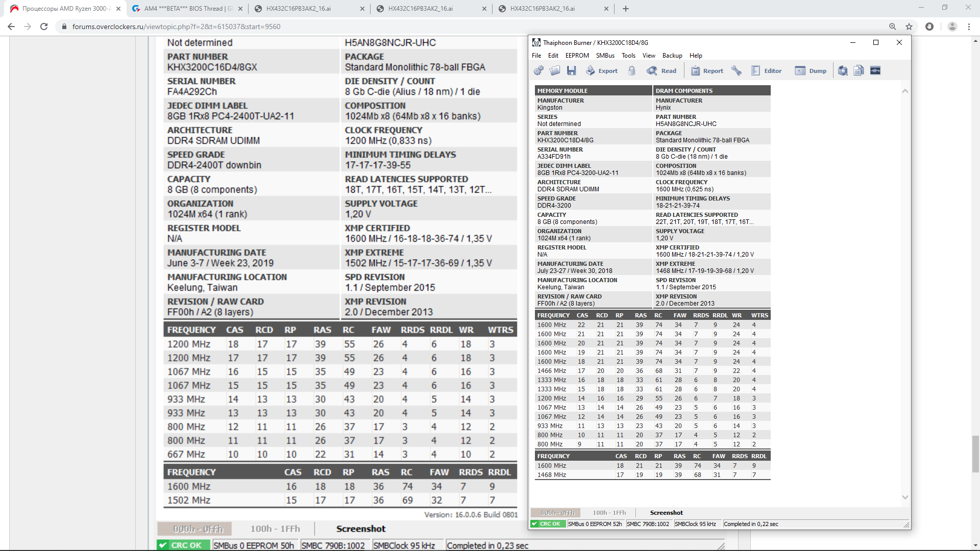The height and width of the screenshot is (551, 980).
Task: Switch to the 100h - 1FFh tab
Action: (609, 513)
